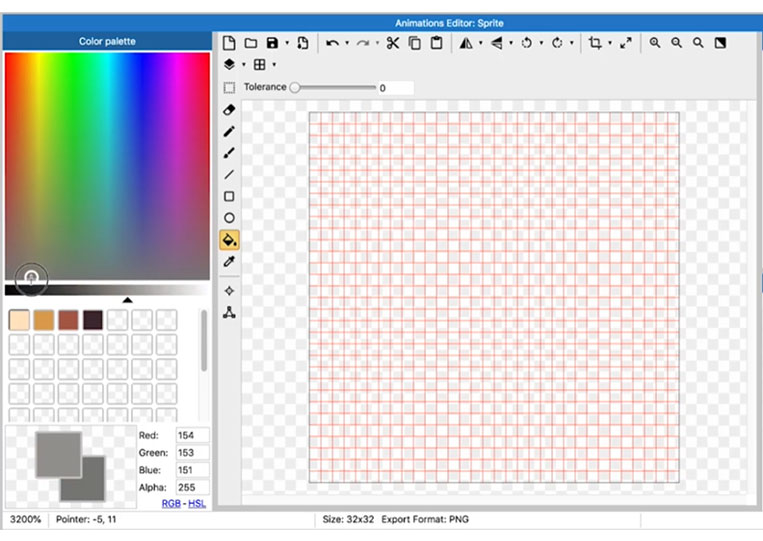Open the save options dropdown arrow
Viewport: 763px width, 541px height.
click(287, 43)
